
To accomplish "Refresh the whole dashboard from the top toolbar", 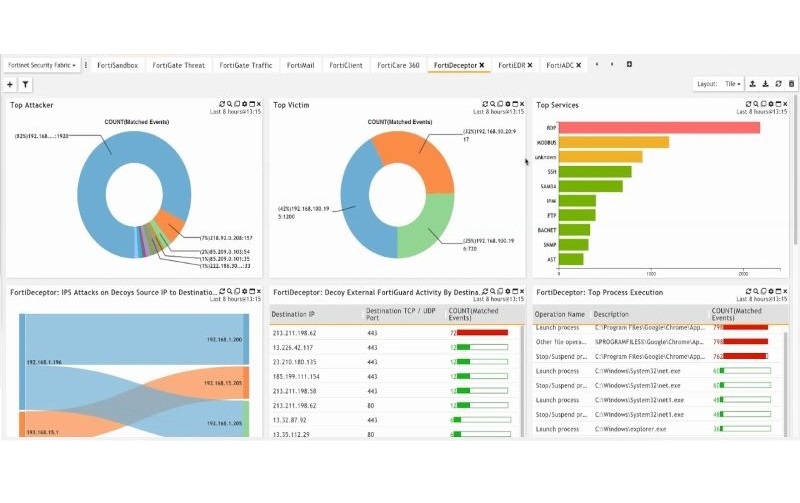I will tap(778, 84).
